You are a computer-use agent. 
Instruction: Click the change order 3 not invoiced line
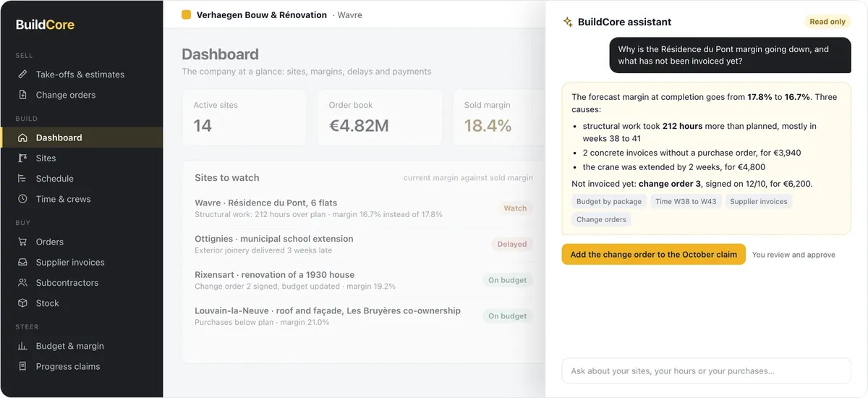point(692,184)
